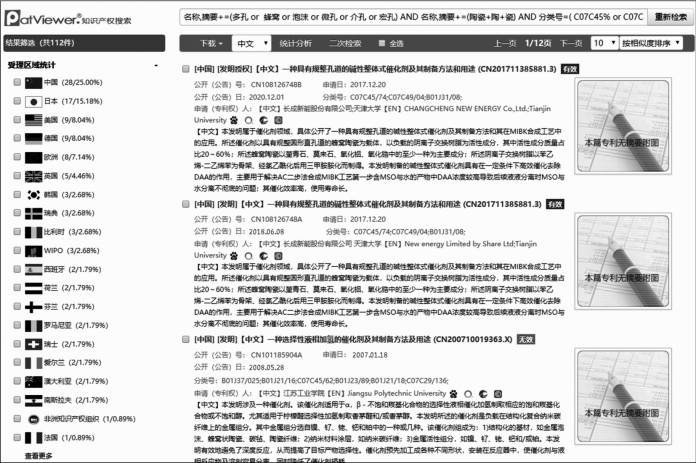Open the 中文 language dropdown

(x=251, y=44)
